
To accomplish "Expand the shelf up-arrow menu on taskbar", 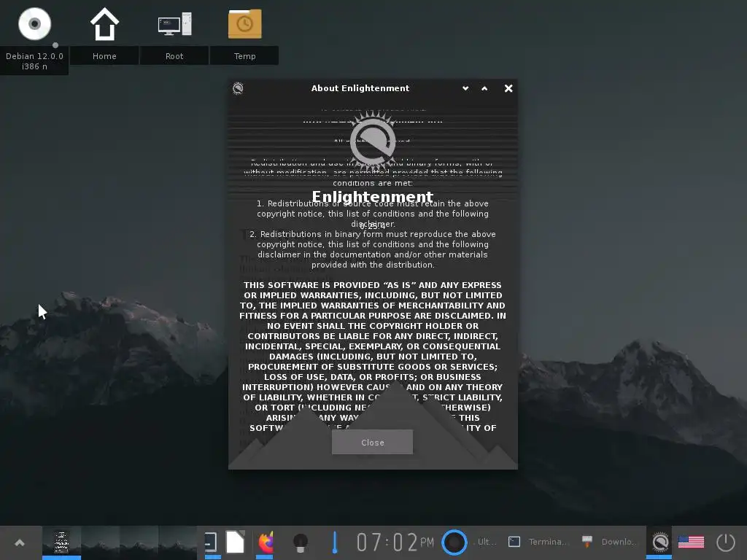I will [20, 542].
